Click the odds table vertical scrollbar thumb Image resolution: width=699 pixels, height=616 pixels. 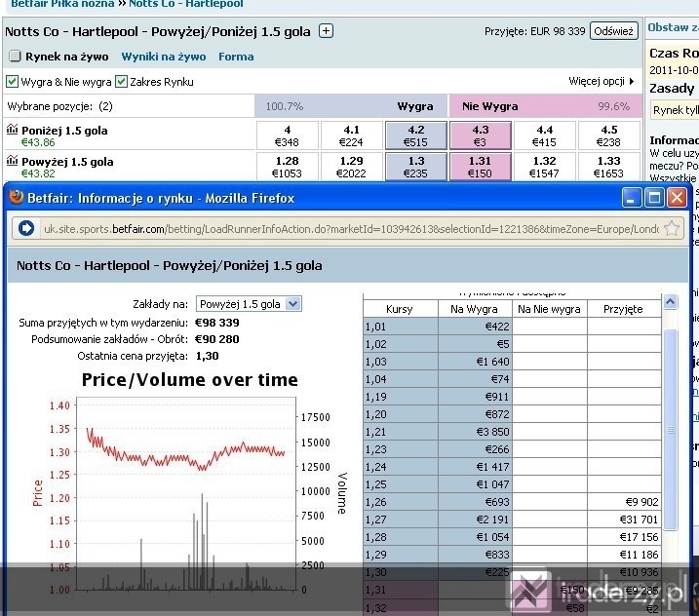click(x=670, y=430)
